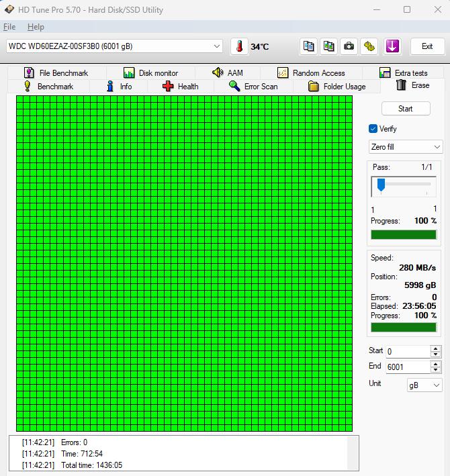450x476 pixels.
Task: Click the File Benchmark tab icon
Action: [29, 73]
